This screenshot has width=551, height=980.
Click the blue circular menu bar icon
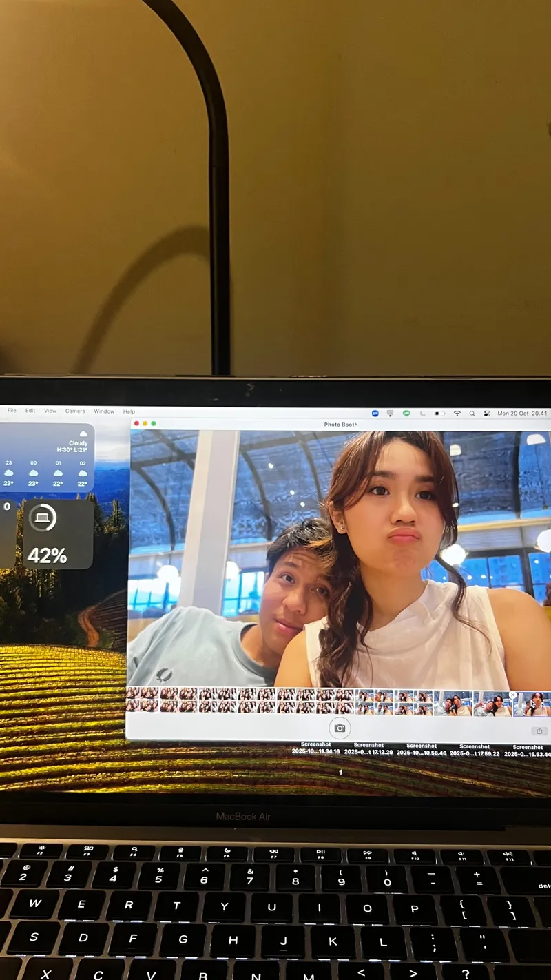tap(375, 414)
